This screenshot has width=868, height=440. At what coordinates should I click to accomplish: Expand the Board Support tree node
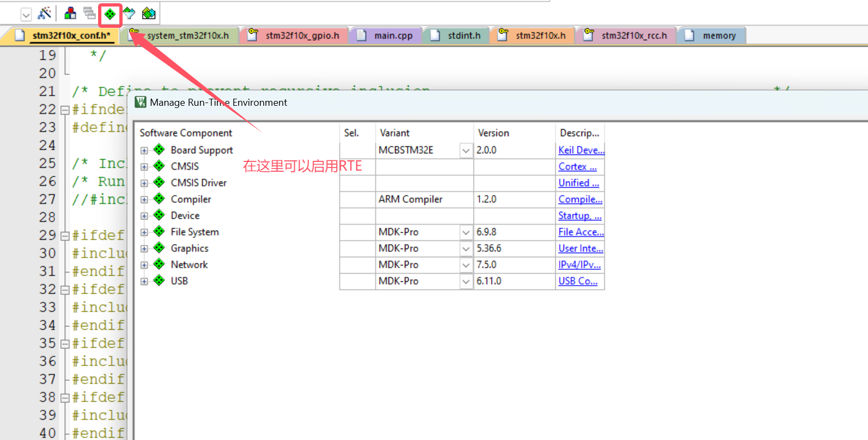[x=144, y=150]
